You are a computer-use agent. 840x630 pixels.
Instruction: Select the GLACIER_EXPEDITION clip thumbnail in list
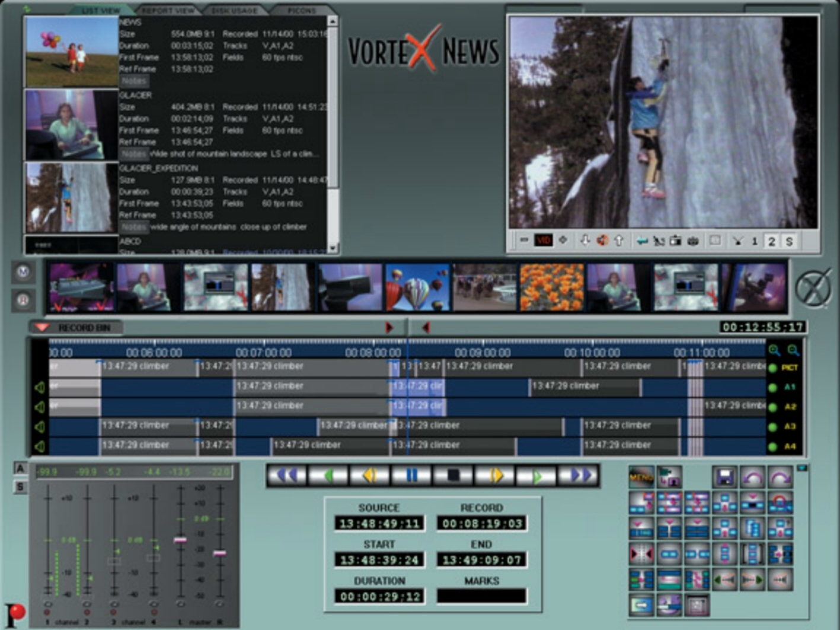[x=71, y=197]
